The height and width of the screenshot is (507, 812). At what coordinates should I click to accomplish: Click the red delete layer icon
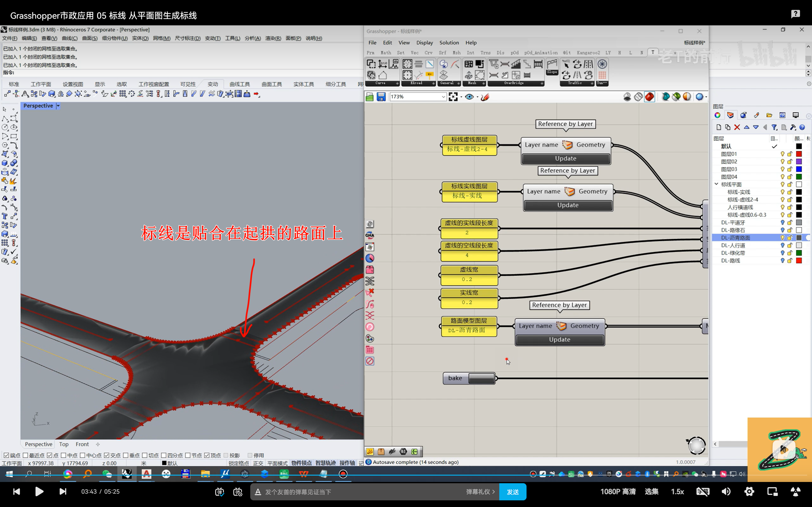pos(737,127)
